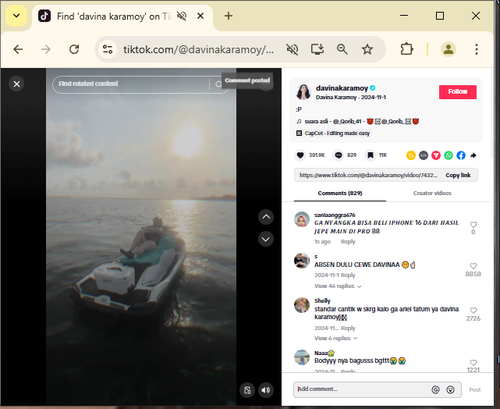Share the video to WhatsApp
This screenshot has height=409, width=500.
pyautogui.click(x=448, y=155)
